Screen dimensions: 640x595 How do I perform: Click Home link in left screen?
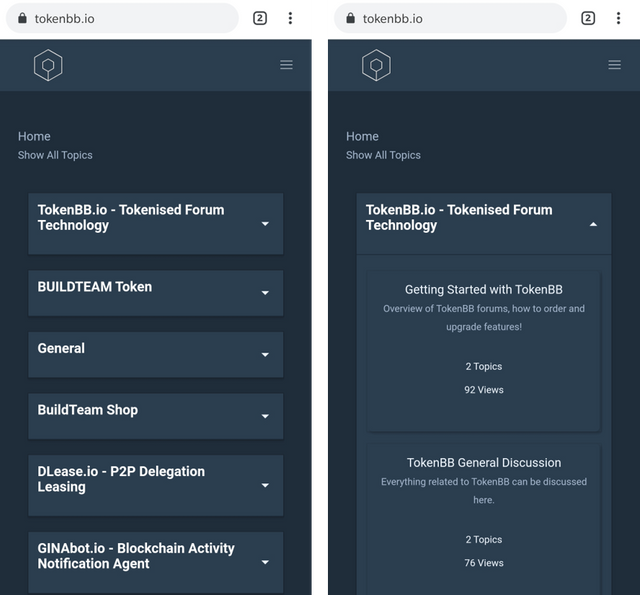34,136
